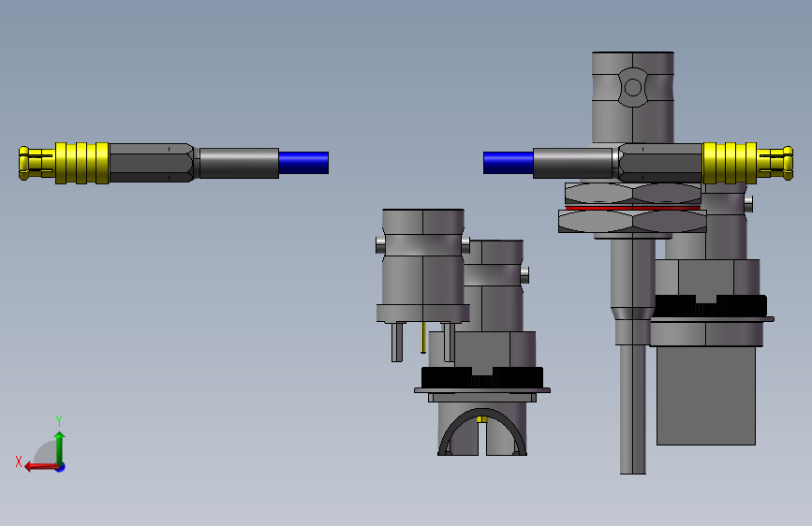Select the left connector's dark hex body

pyautogui.click(x=152, y=163)
